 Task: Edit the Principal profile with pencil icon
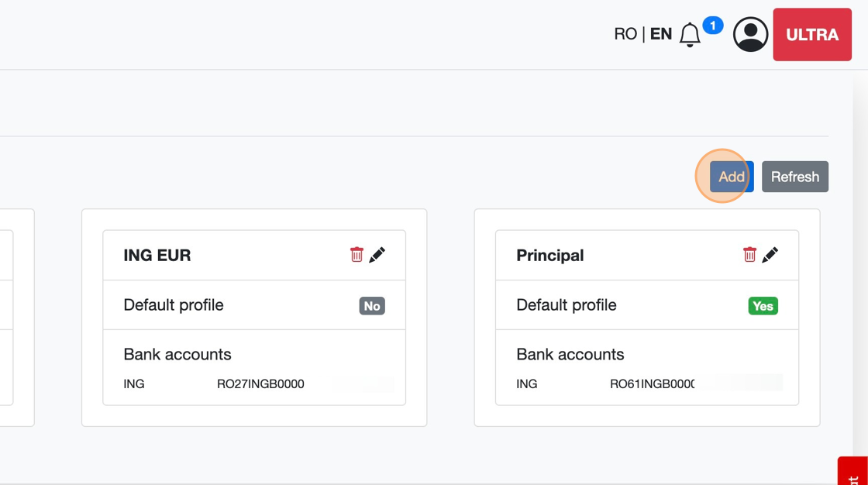point(770,255)
